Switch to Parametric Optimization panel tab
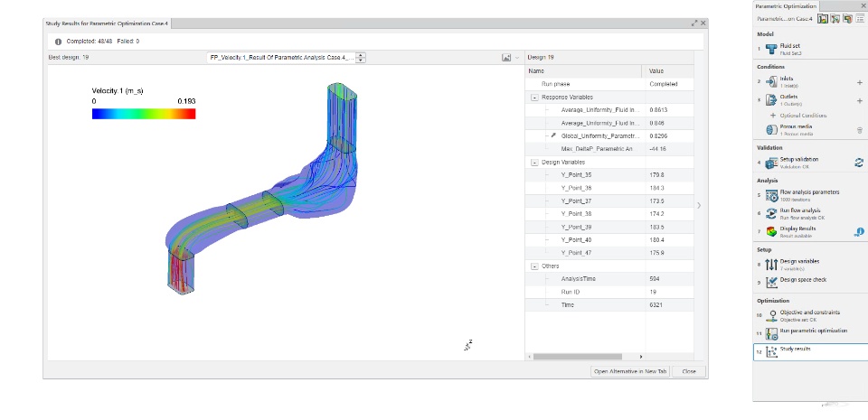The image size is (868, 420). (x=786, y=6)
